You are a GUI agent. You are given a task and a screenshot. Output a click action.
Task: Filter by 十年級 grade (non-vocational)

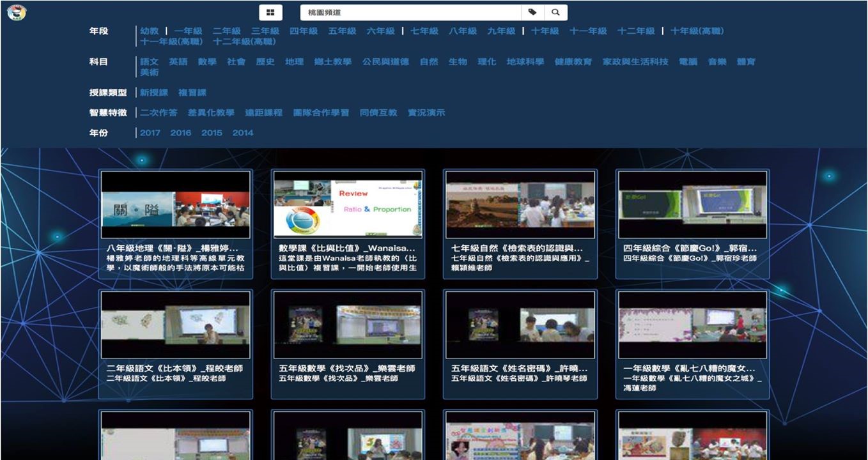pos(545,31)
